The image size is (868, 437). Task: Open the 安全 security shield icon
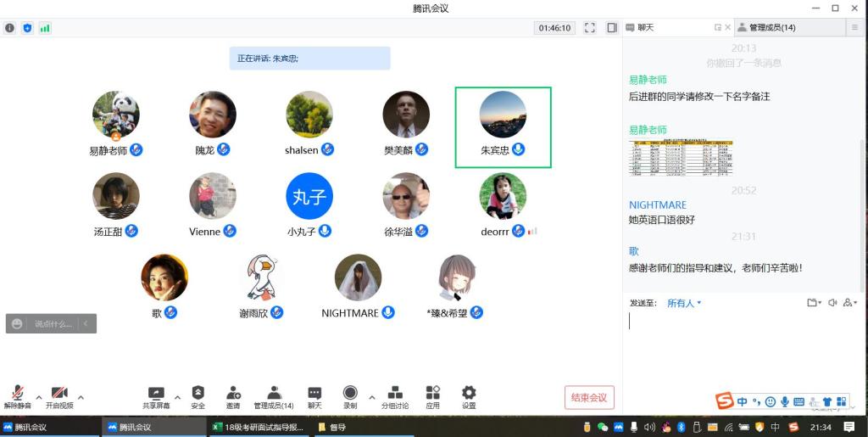coord(198,393)
